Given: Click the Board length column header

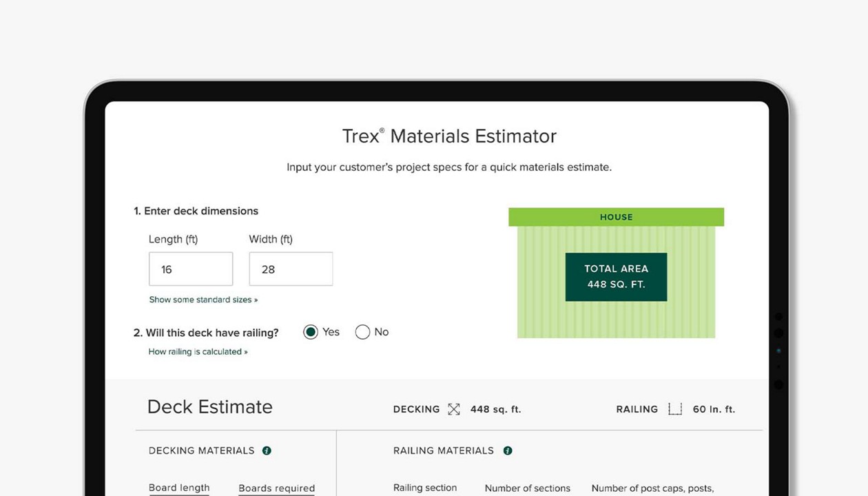Looking at the screenshot, I should 179,488.
